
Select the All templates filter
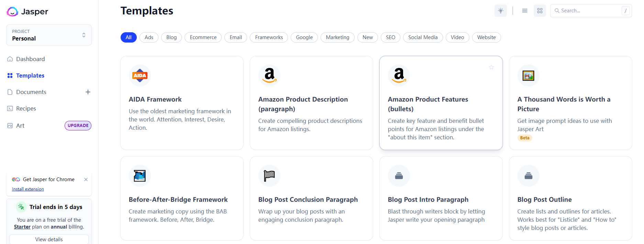pos(129,37)
